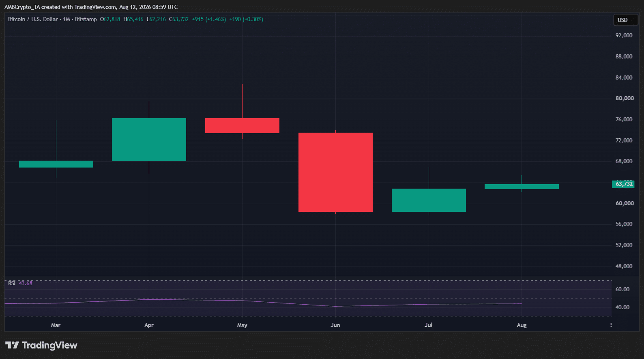Click the USD currency button
The width and height of the screenshot is (644, 359).
tap(625, 20)
